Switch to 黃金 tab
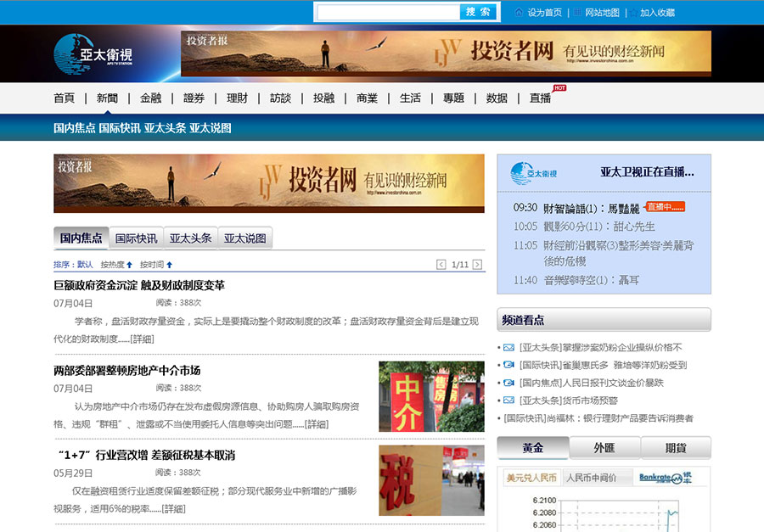764x532 pixels. pos(533,448)
